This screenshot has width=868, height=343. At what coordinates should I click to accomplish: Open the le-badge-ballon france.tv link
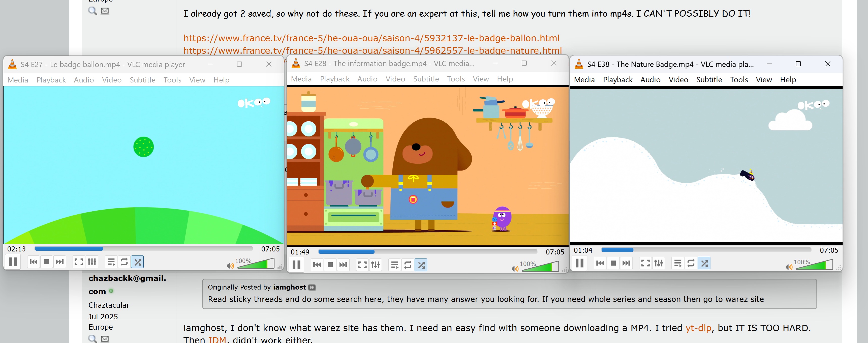coord(371,38)
